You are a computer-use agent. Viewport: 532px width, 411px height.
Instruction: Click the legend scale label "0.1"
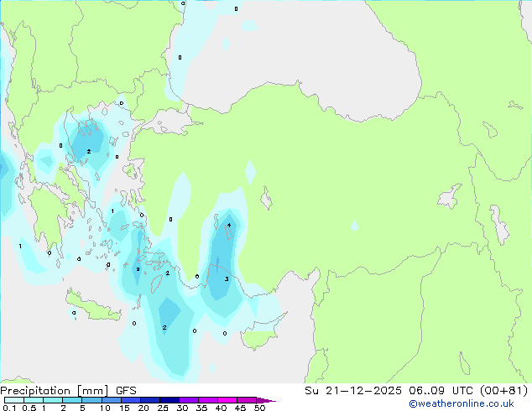pos(9,408)
